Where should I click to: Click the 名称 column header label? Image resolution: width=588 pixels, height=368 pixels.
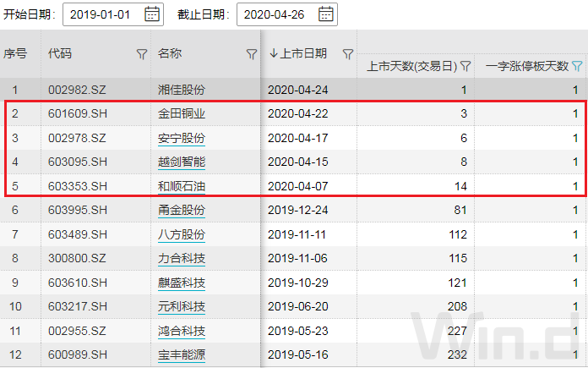pos(170,53)
